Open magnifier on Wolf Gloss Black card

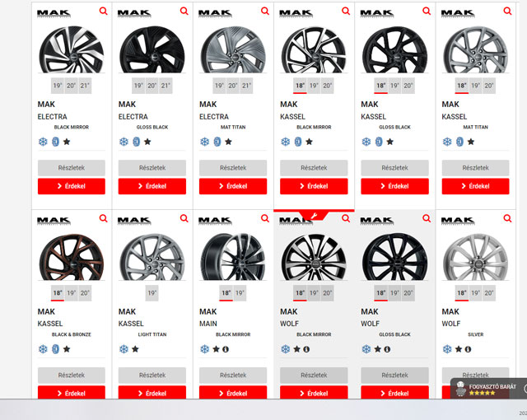click(x=427, y=218)
